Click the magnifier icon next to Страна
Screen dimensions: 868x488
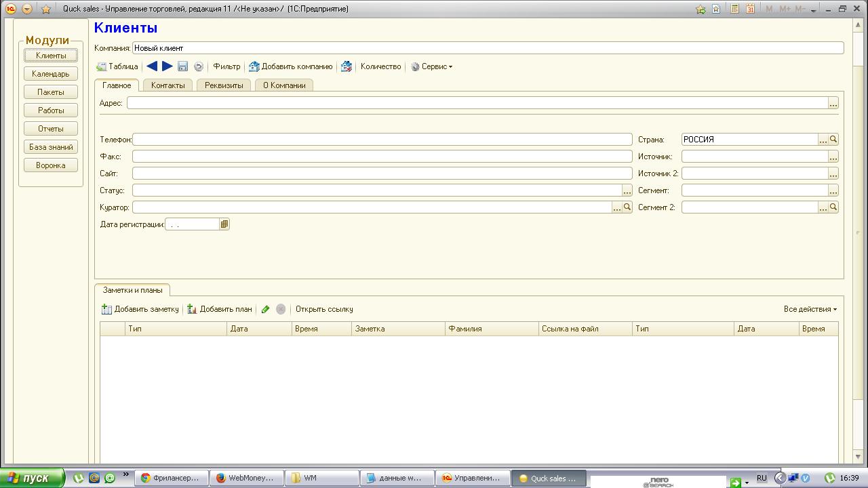click(833, 140)
